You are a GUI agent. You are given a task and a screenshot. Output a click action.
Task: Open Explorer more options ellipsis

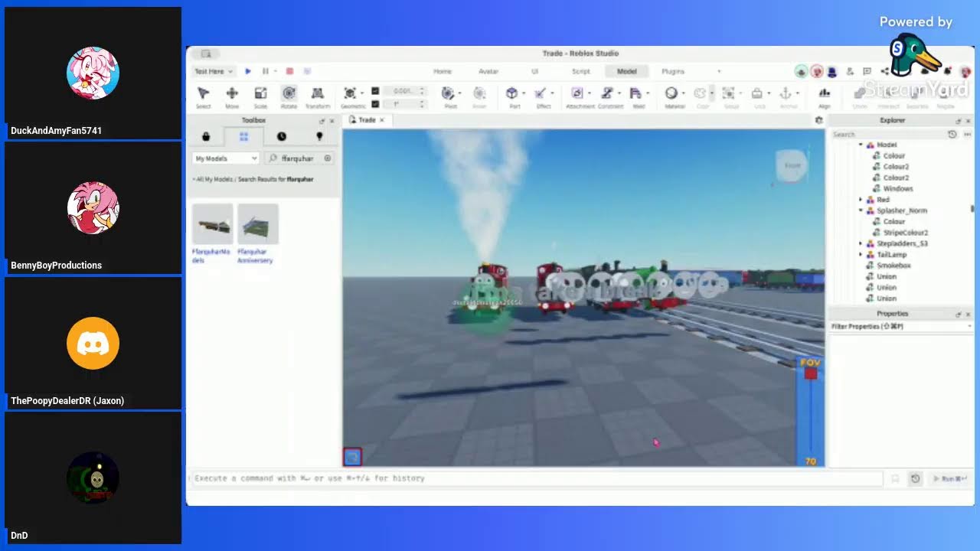(967, 134)
